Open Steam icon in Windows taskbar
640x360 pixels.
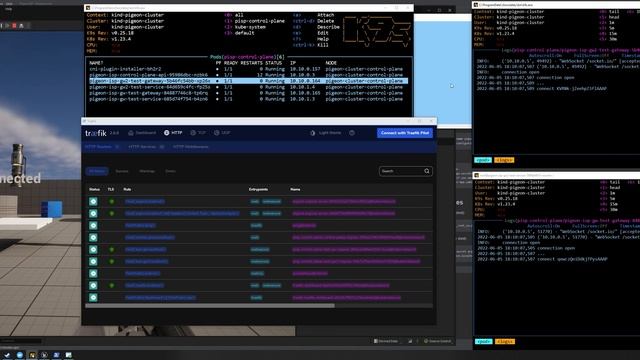7,355
